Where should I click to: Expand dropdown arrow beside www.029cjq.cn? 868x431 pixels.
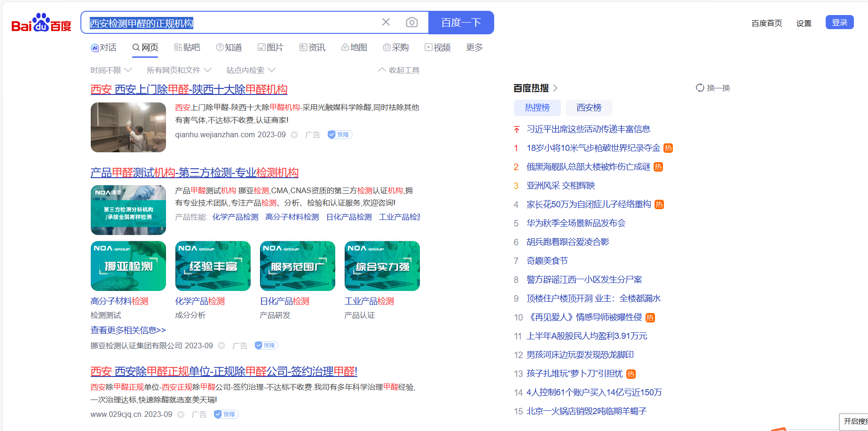click(181, 415)
